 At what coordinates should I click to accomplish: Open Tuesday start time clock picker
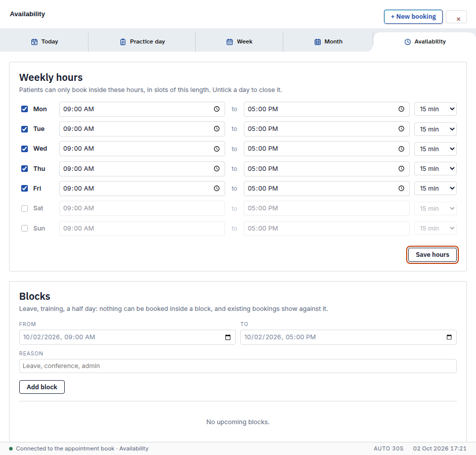point(217,129)
